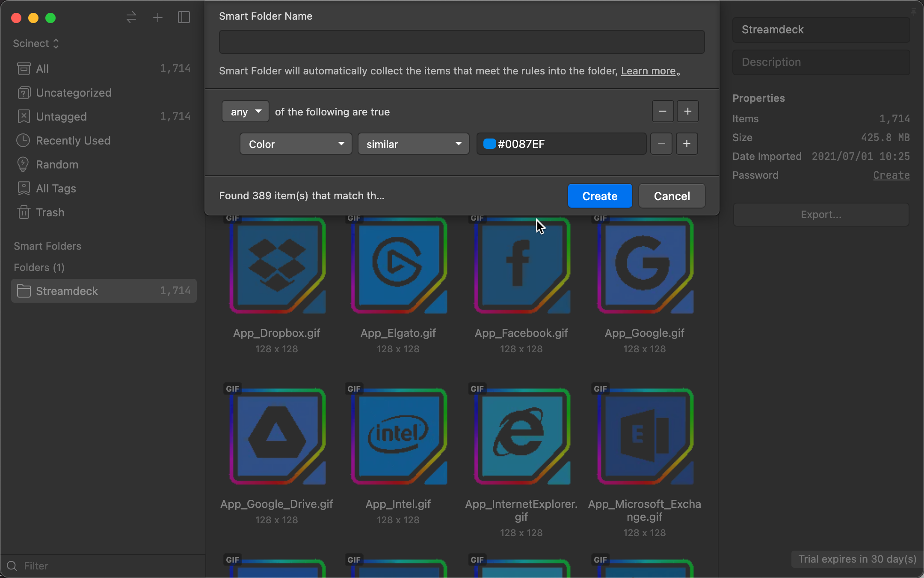The height and width of the screenshot is (578, 924).
Task: Select the App_Dropbox.gif thumbnail
Action: [277, 265]
